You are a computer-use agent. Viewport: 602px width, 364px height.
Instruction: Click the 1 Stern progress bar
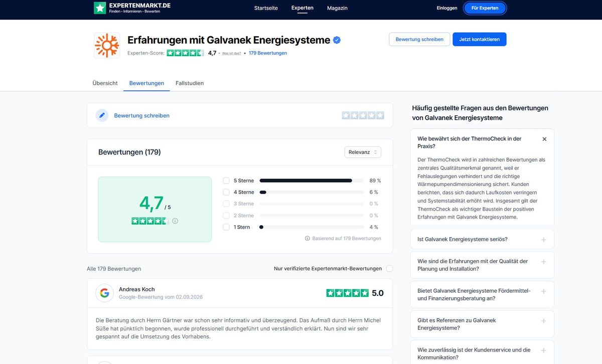[x=312, y=227]
